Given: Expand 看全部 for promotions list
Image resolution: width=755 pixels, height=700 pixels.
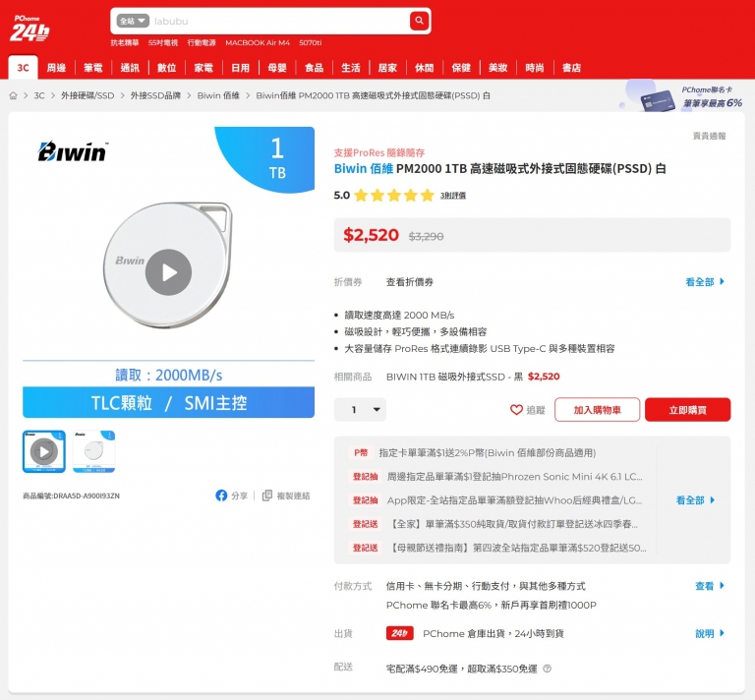Looking at the screenshot, I should pos(695,500).
